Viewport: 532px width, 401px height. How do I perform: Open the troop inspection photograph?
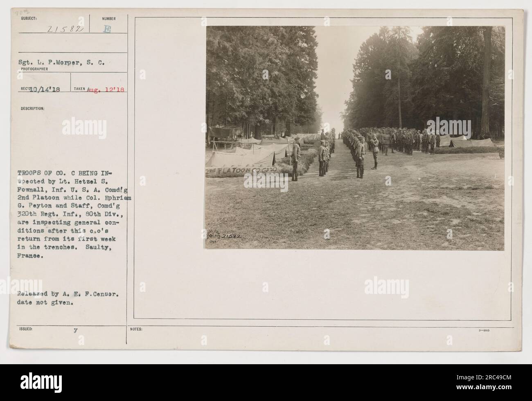355,138
